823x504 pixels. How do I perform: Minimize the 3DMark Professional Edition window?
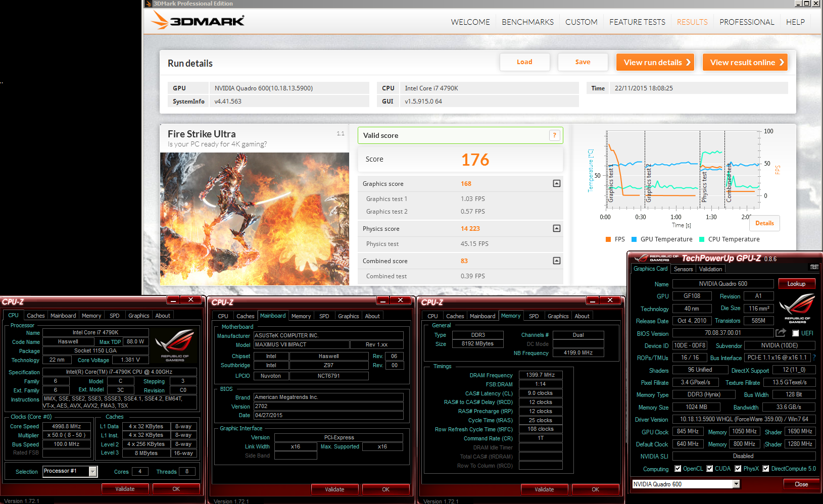[x=798, y=4]
